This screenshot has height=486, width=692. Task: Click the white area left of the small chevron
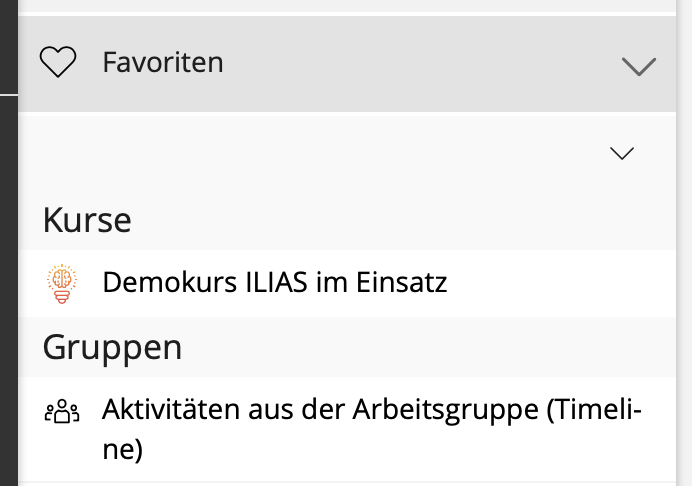coord(300,153)
